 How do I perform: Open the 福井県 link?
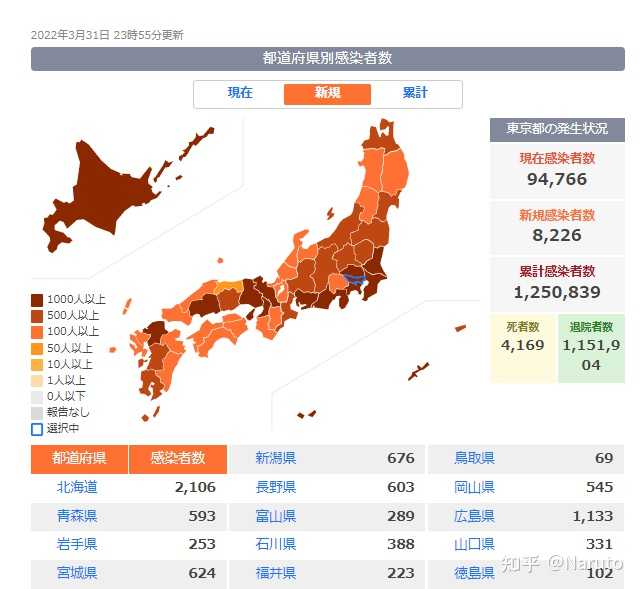(276, 573)
